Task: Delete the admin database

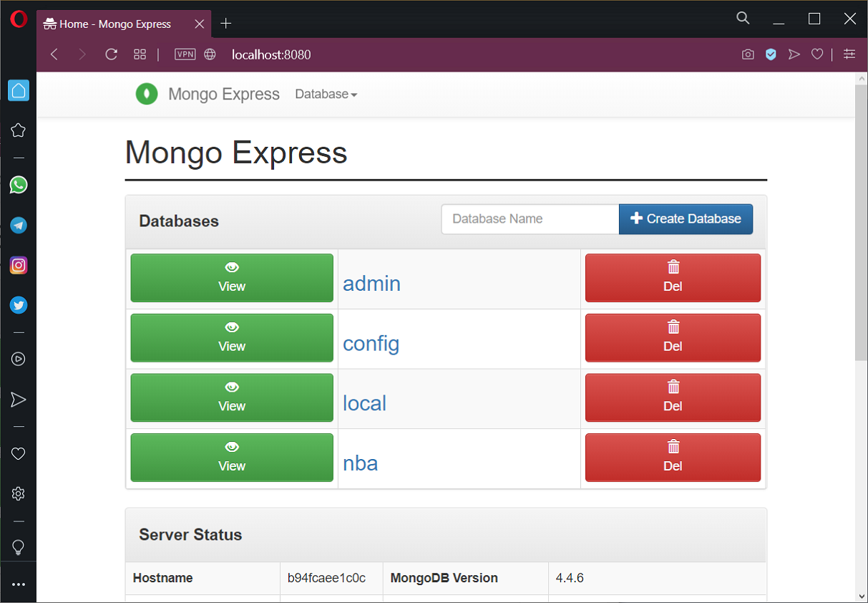Action: (x=673, y=278)
